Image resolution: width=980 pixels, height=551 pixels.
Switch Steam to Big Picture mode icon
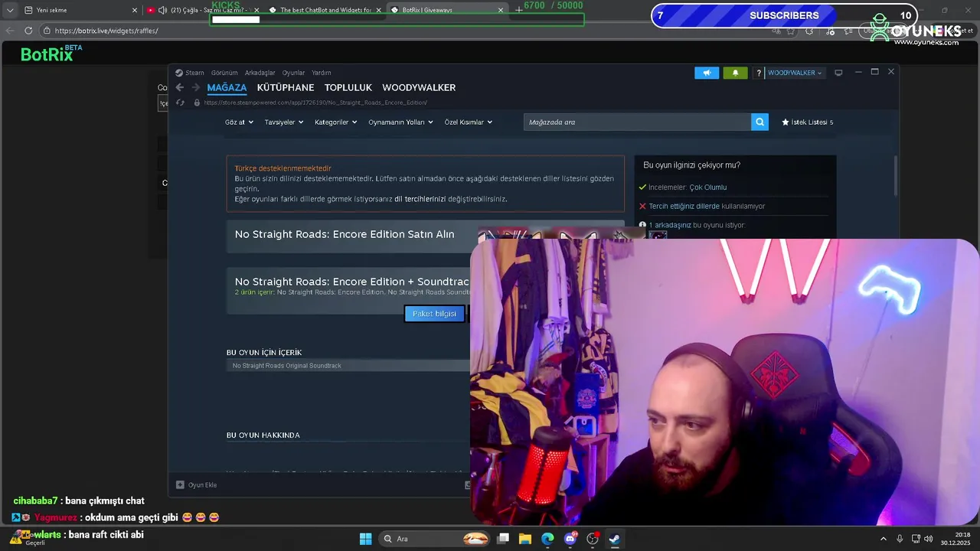coord(838,73)
